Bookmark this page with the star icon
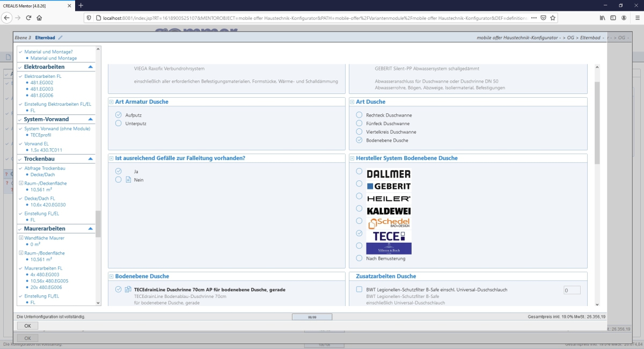The image size is (644, 349). (x=553, y=17)
